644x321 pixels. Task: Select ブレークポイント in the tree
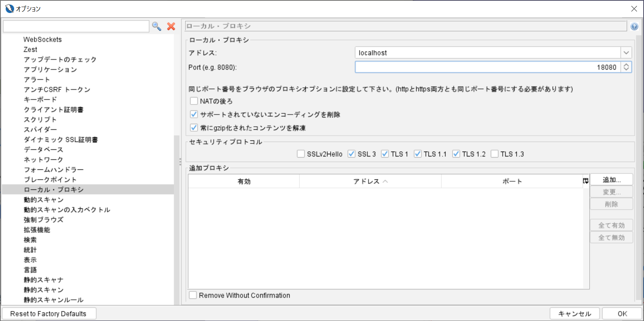(x=50, y=179)
